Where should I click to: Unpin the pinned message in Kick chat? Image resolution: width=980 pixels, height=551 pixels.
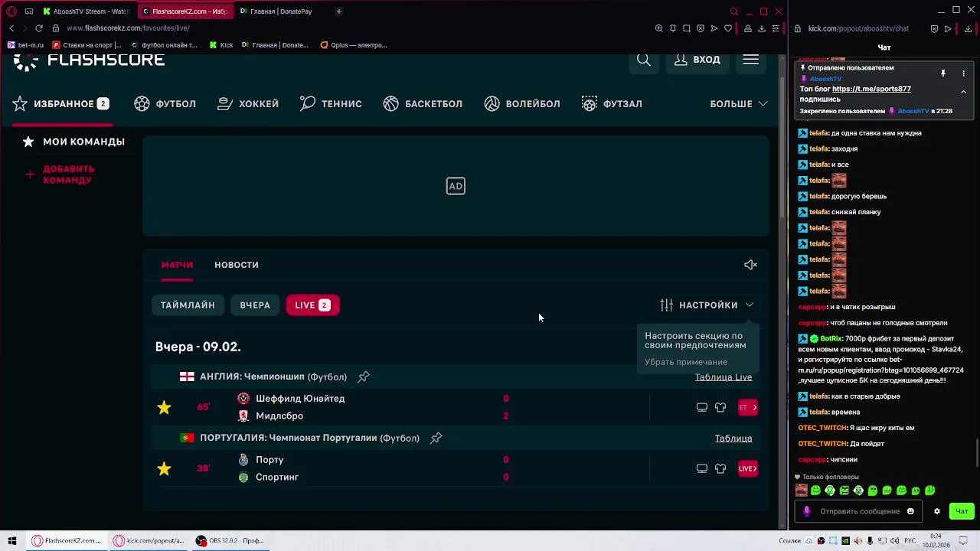(x=943, y=73)
